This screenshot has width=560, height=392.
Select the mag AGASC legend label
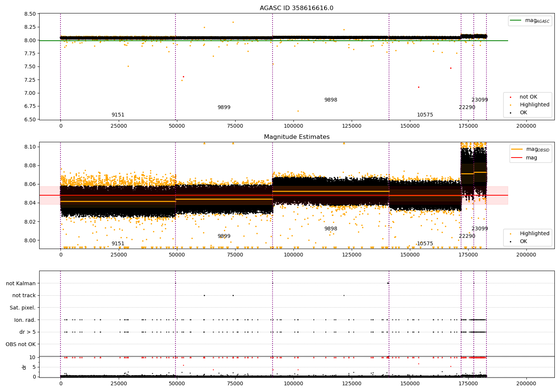coord(537,21)
